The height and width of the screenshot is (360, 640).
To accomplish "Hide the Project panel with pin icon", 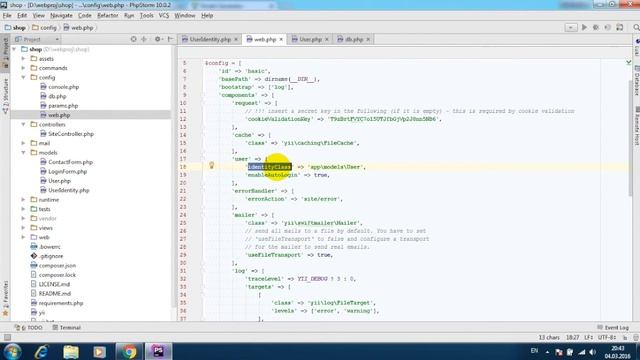I will point(171,39).
